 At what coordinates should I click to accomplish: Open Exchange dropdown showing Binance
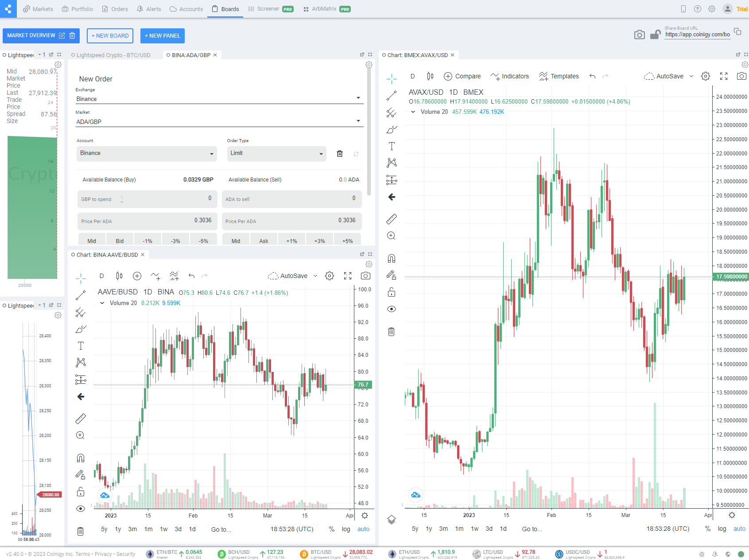[x=220, y=99]
